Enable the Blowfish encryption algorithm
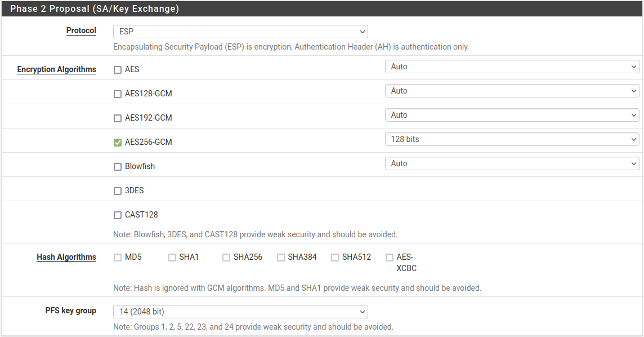 (x=118, y=166)
